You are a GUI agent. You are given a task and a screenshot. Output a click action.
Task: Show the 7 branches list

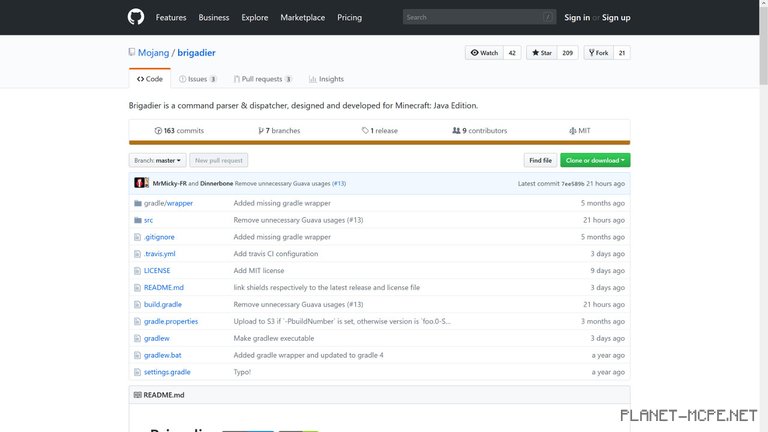click(x=279, y=131)
